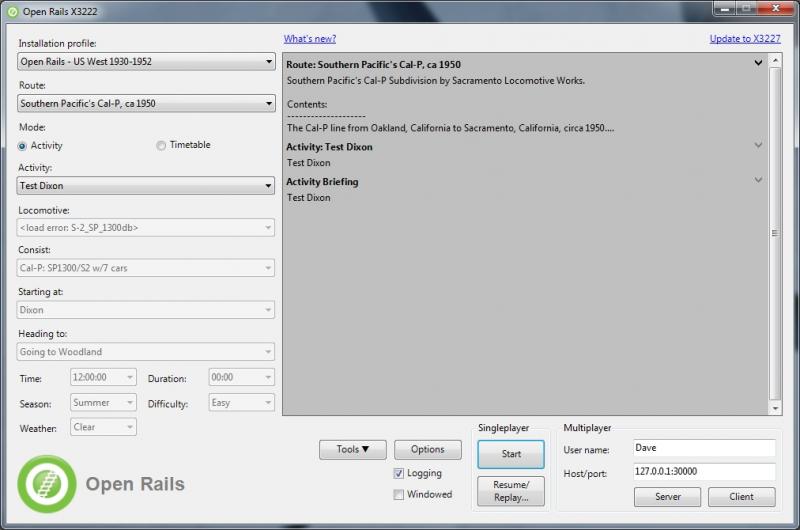The height and width of the screenshot is (530, 800).
Task: Open the Duration dropdown
Action: [242, 377]
